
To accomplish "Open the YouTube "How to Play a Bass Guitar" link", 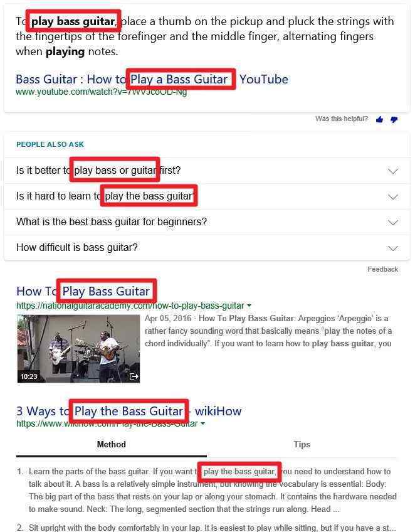I will (x=152, y=80).
